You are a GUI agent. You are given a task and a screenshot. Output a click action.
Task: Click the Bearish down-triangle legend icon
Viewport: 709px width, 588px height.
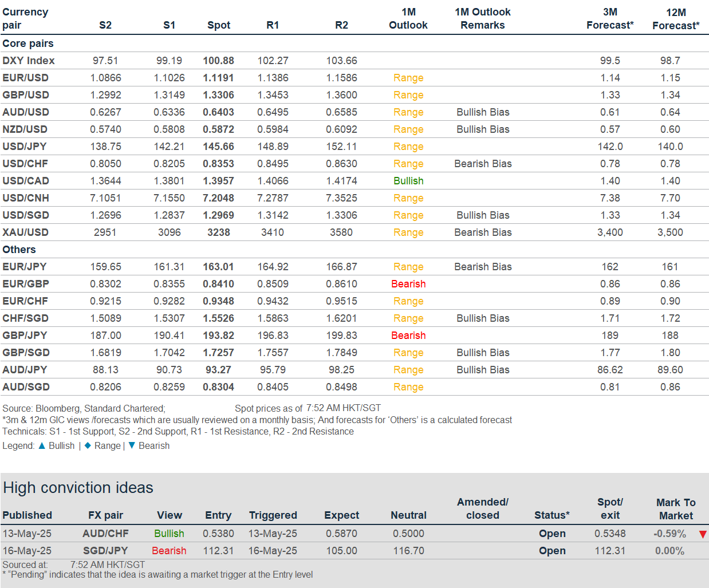point(132,445)
